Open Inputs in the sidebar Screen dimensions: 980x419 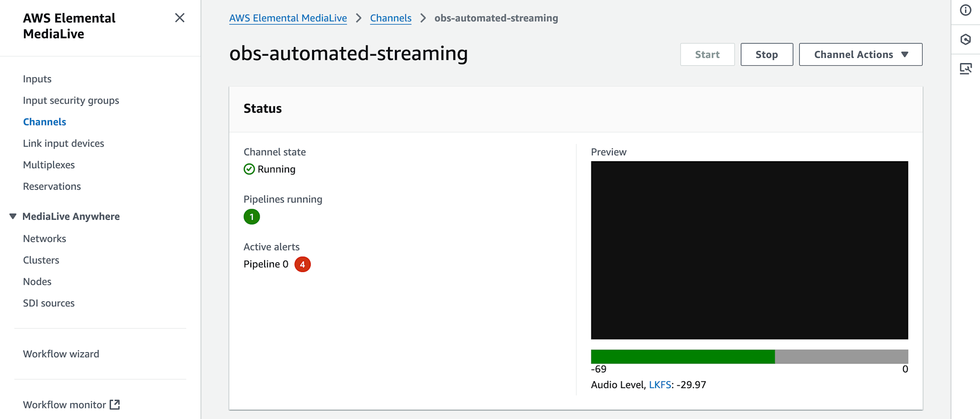point(37,79)
